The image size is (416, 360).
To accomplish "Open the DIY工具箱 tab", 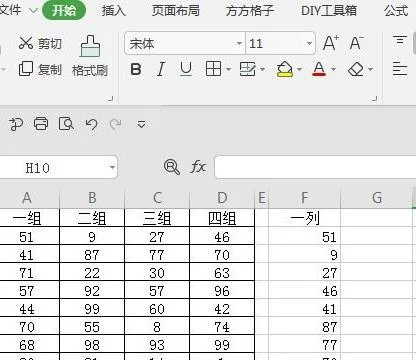I will (329, 11).
